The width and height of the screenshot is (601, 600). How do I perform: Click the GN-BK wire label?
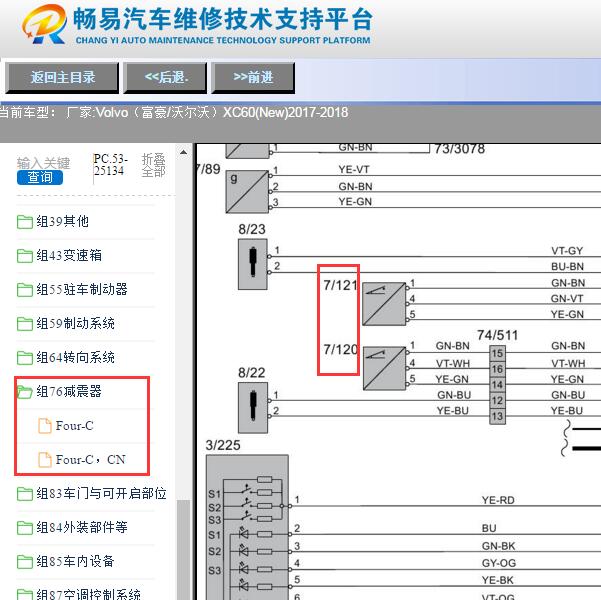point(498,546)
